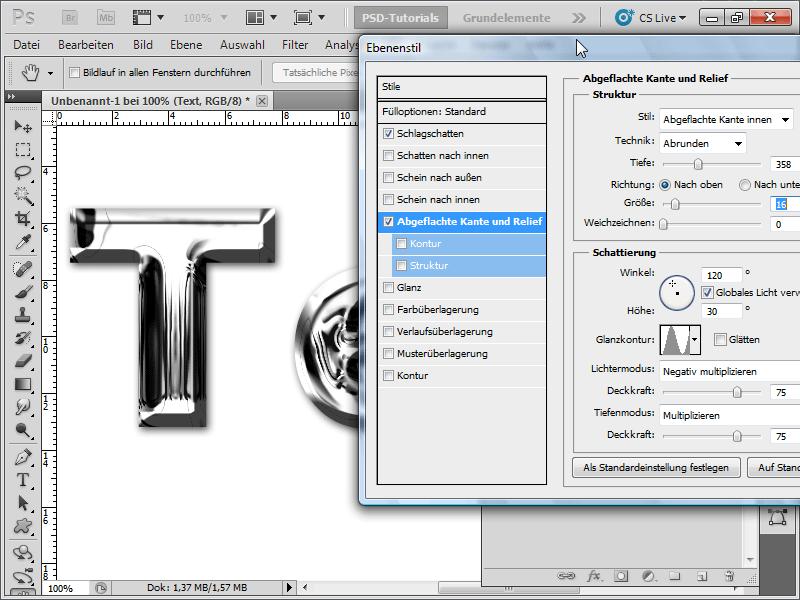Select the Blur tool
Screen dimensions: 800x600
(x=23, y=407)
